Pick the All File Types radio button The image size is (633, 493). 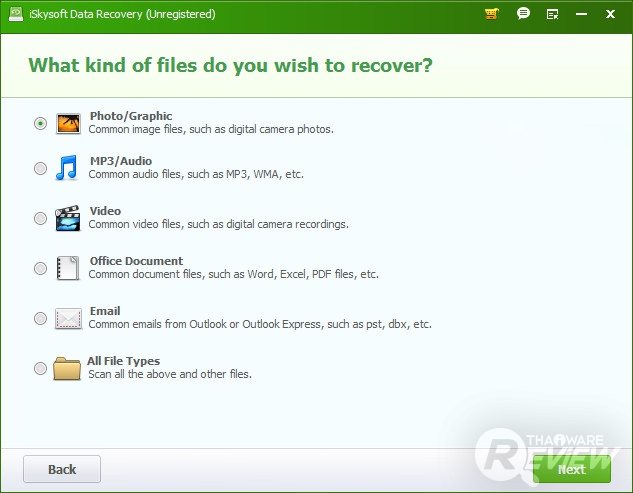40,368
